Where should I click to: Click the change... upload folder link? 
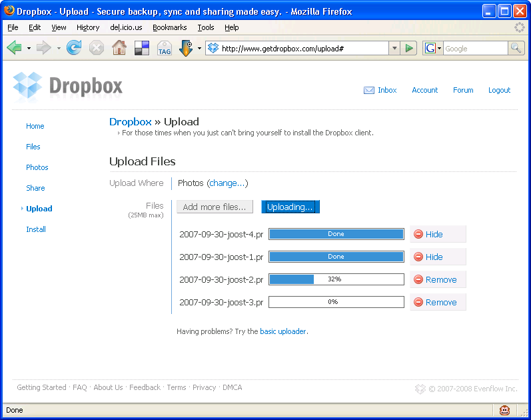click(227, 183)
